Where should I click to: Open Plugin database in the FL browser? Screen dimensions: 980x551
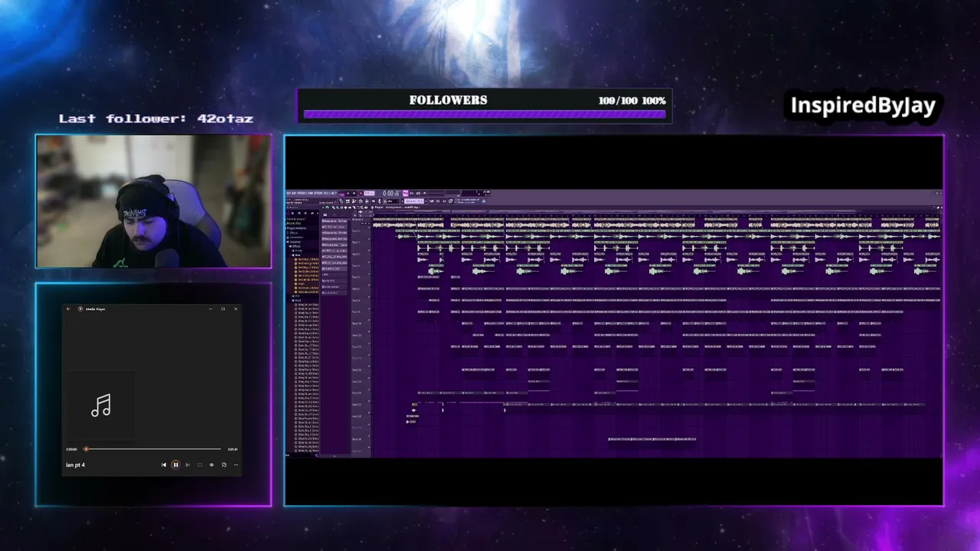click(x=296, y=228)
